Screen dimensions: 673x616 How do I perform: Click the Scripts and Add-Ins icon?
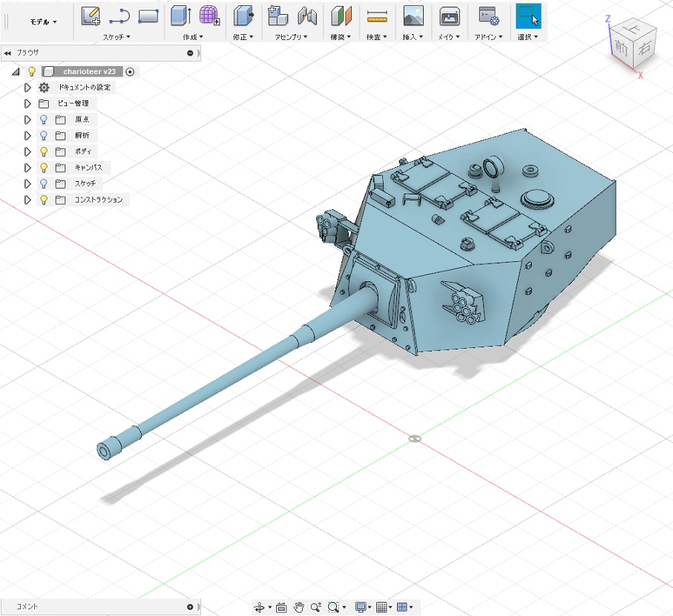pos(489,16)
